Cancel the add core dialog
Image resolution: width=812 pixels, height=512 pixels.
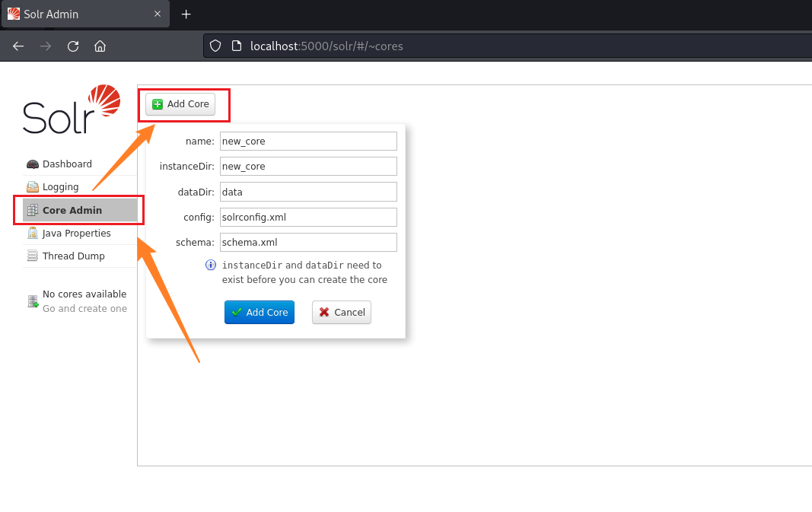pyautogui.click(x=342, y=312)
